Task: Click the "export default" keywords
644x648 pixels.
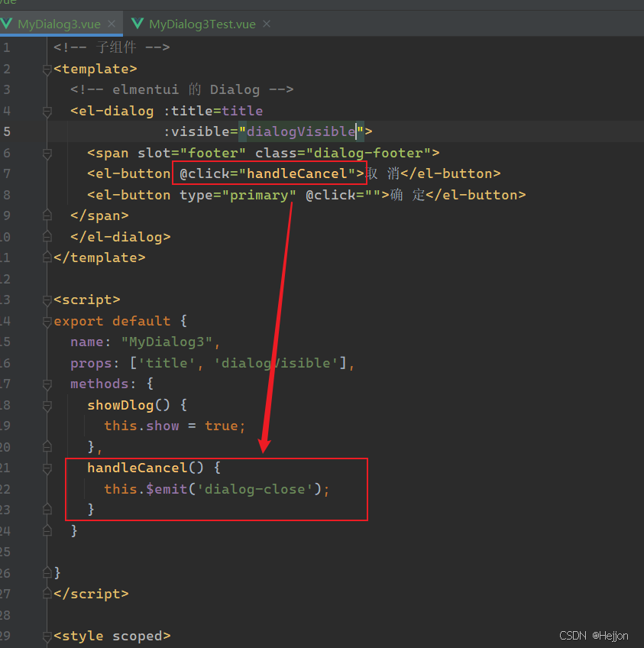Action: pyautogui.click(x=112, y=321)
